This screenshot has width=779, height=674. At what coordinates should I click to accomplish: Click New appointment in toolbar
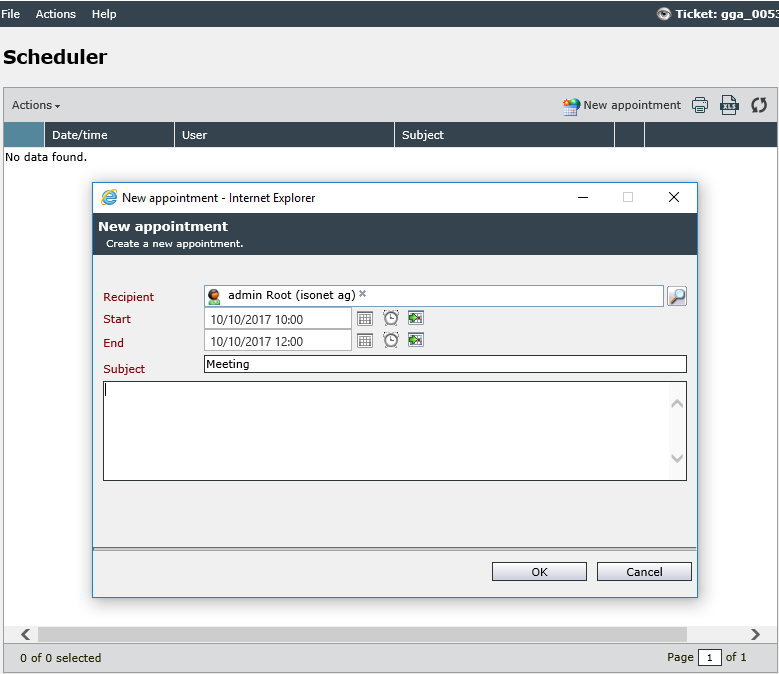[x=622, y=105]
